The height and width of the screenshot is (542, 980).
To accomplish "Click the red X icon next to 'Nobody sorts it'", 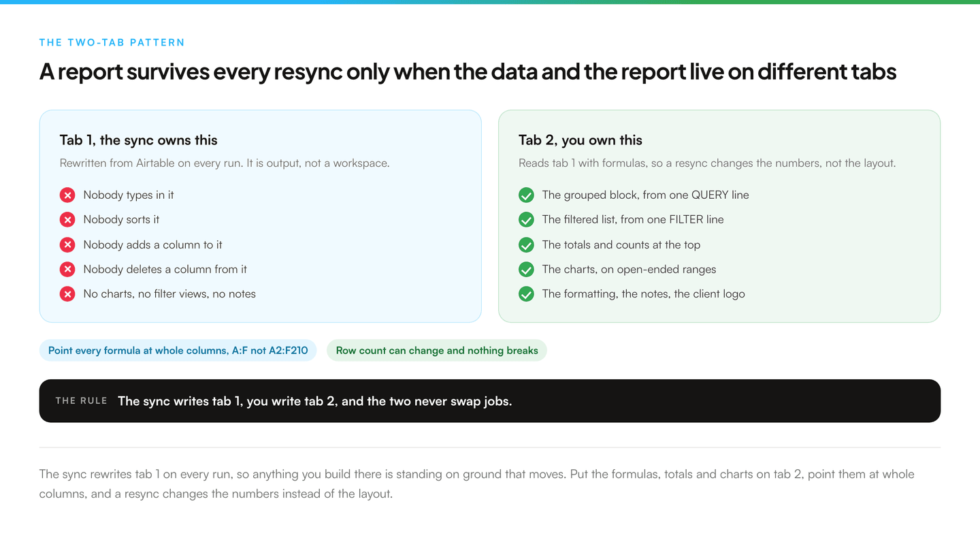I will point(67,220).
